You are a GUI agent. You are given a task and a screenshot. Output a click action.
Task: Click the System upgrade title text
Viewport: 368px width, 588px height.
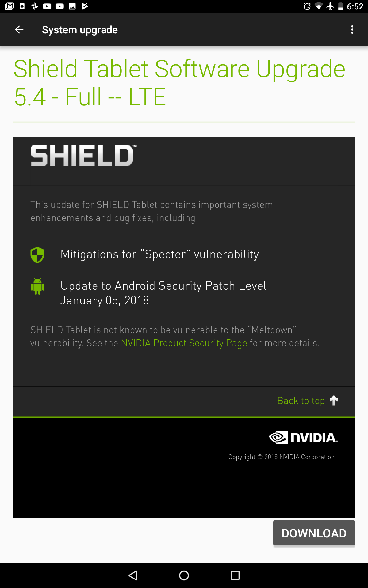point(80,30)
